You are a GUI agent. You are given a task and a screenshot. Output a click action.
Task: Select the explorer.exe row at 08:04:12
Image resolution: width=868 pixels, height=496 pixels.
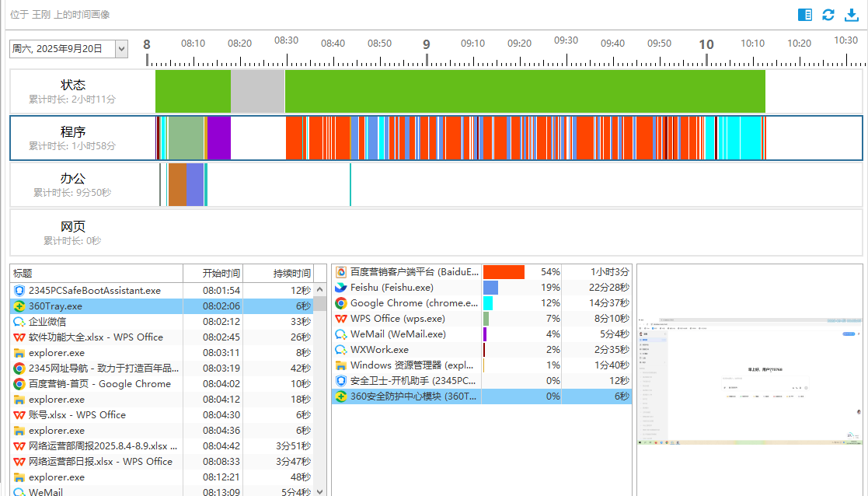[162, 399]
